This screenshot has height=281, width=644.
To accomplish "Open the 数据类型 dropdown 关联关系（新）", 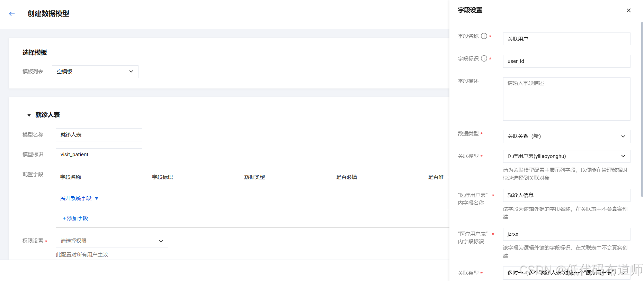I will click(566, 136).
